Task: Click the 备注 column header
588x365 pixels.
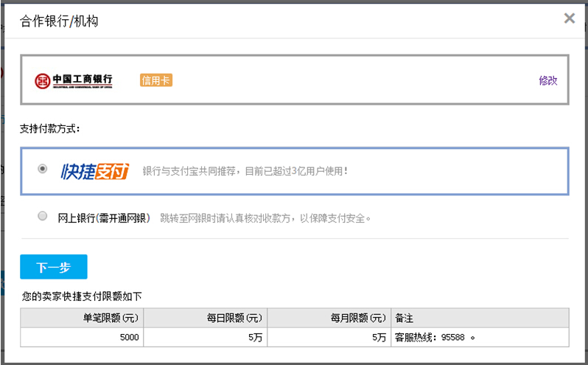Action: point(480,318)
